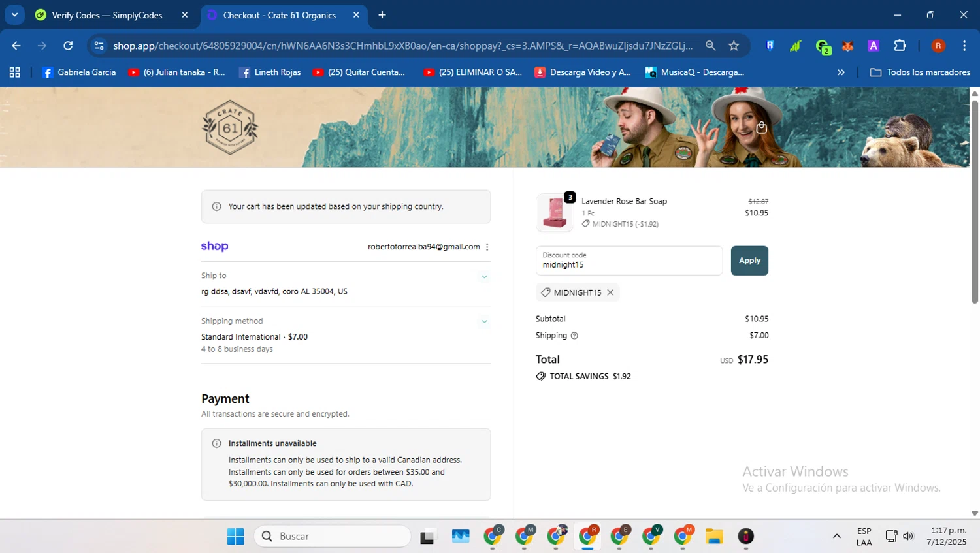Show more bookmarks with the double chevron

[841, 72]
